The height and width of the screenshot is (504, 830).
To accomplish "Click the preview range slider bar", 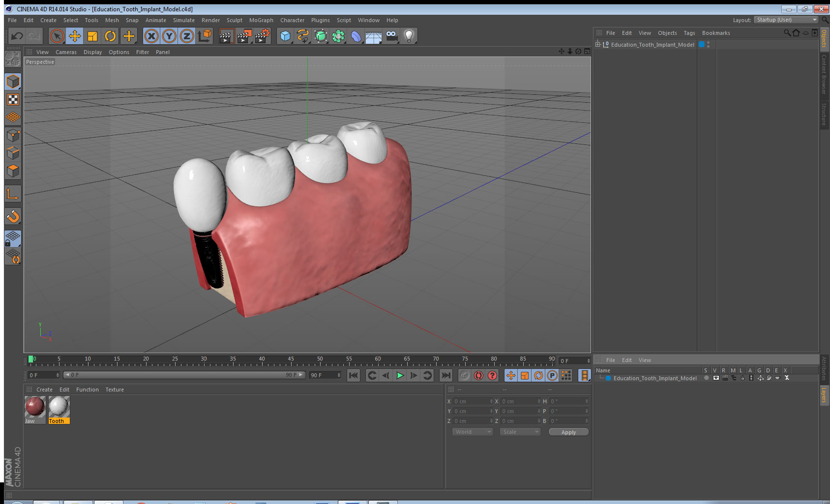I will pos(184,375).
